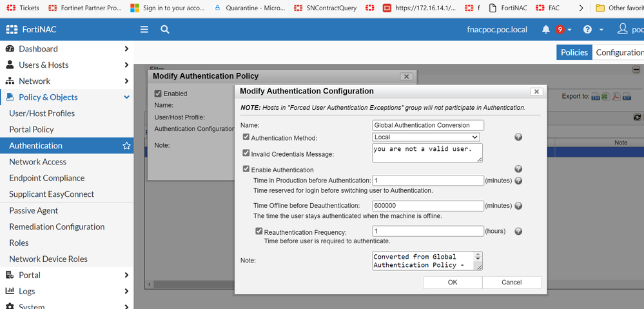Image resolution: width=644 pixels, height=309 pixels.
Task: Toggle the hamburger sidebar menu icon
Action: [x=144, y=30]
